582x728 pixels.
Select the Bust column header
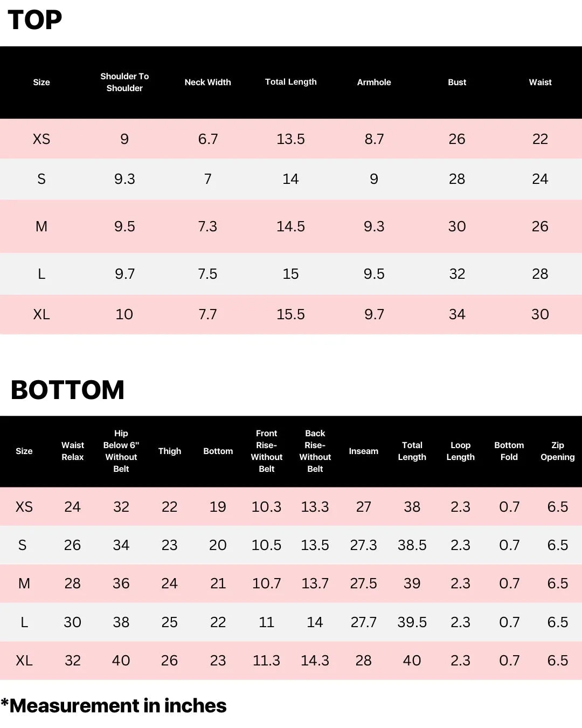457,82
